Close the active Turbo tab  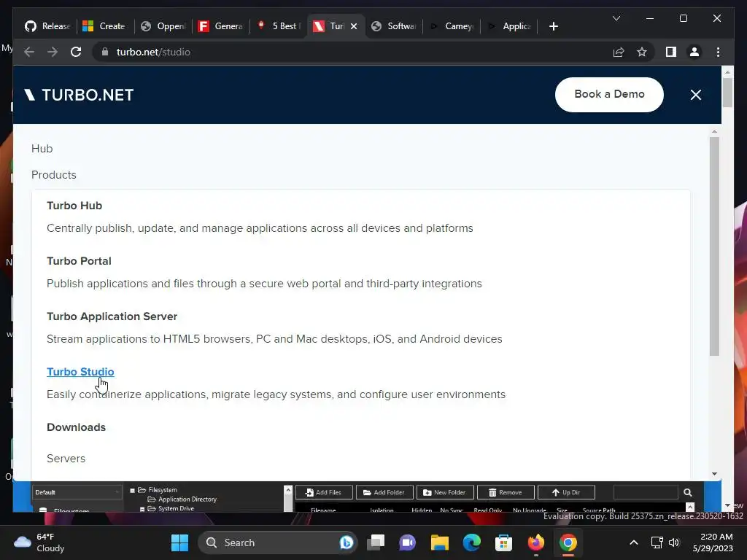(354, 26)
